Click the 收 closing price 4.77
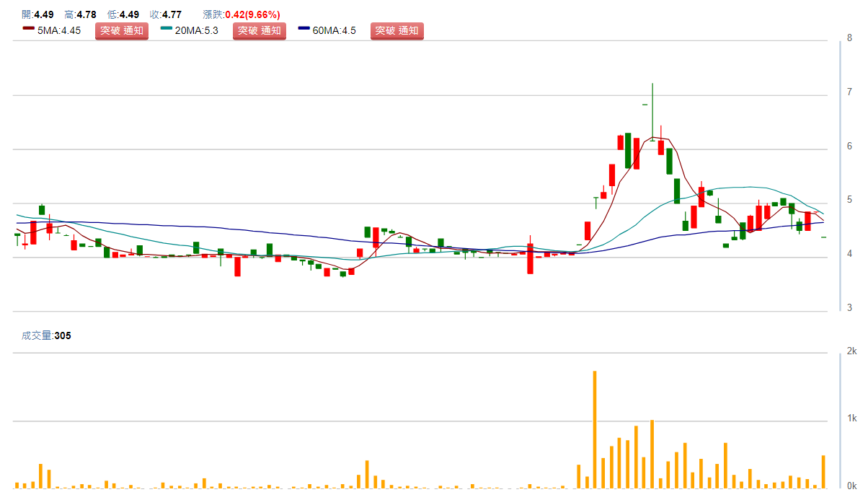Image resolution: width=868 pixels, height=500 pixels. pos(172,14)
